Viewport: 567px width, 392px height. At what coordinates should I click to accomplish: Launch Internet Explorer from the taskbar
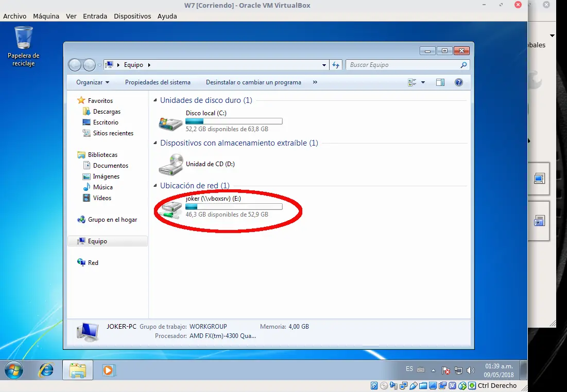46,370
